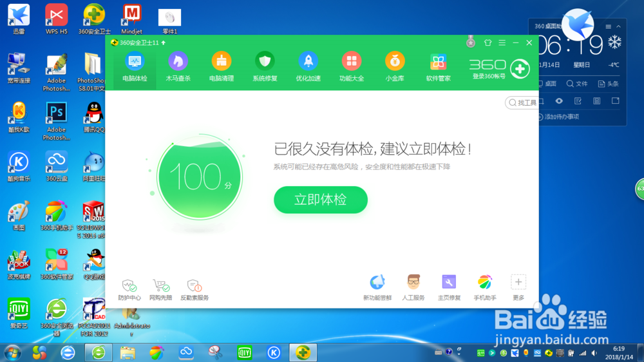
Task: Open 新功能尝鲜 tool
Action: [377, 287]
